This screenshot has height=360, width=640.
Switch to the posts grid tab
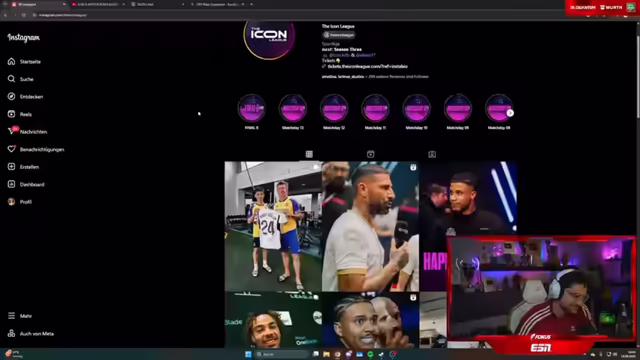point(309,154)
